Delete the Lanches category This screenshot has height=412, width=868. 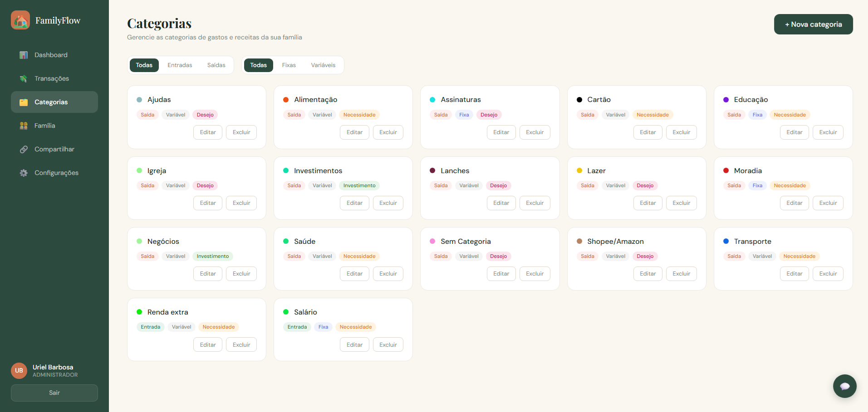click(535, 203)
